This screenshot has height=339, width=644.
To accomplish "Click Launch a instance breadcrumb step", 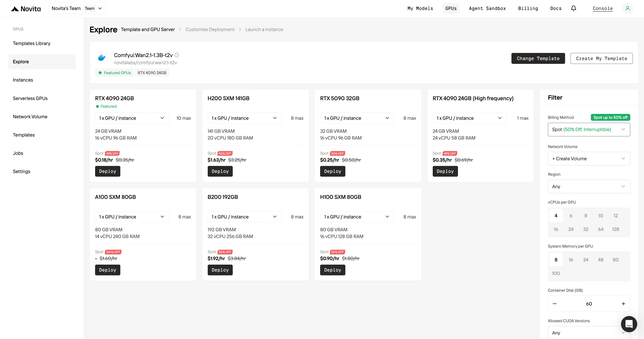I will coord(264,30).
